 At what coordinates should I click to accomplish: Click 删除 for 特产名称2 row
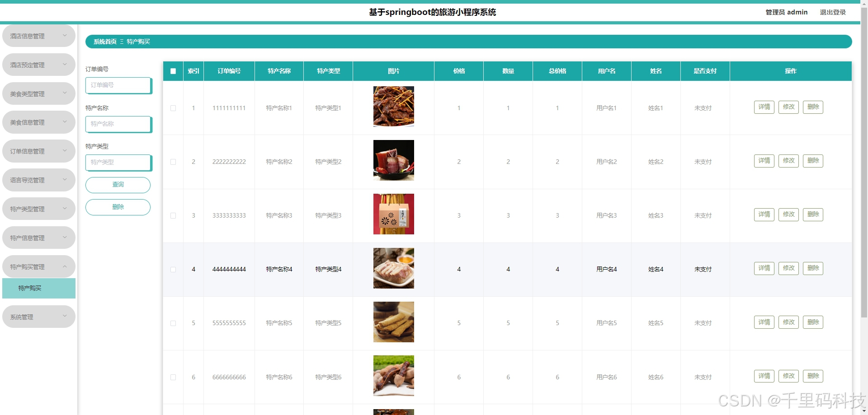(813, 161)
